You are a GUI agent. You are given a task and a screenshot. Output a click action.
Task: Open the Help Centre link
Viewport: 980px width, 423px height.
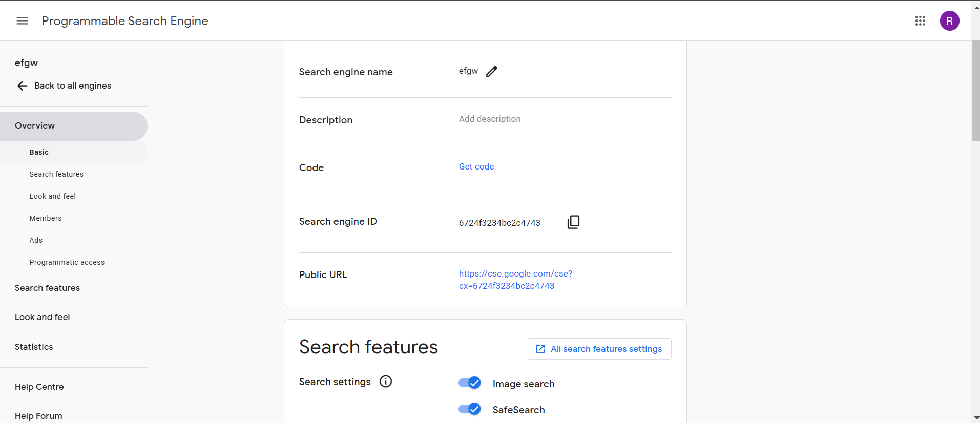point(39,387)
